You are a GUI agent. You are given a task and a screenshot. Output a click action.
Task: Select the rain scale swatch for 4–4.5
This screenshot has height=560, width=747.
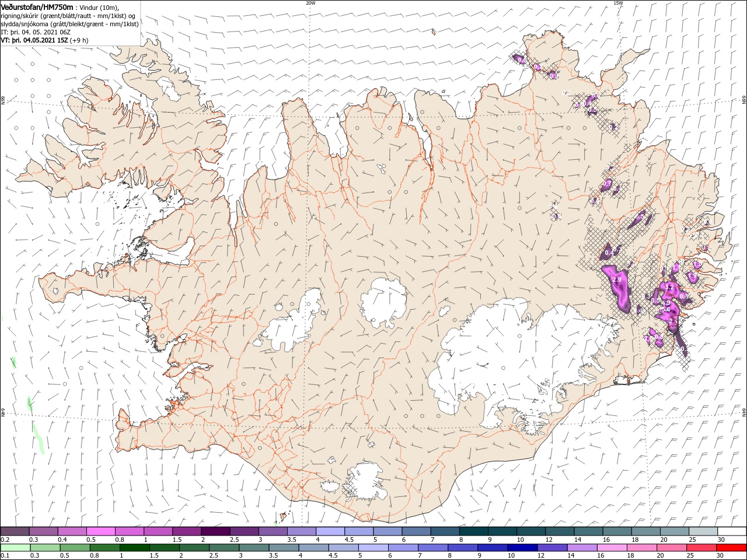[313, 548]
